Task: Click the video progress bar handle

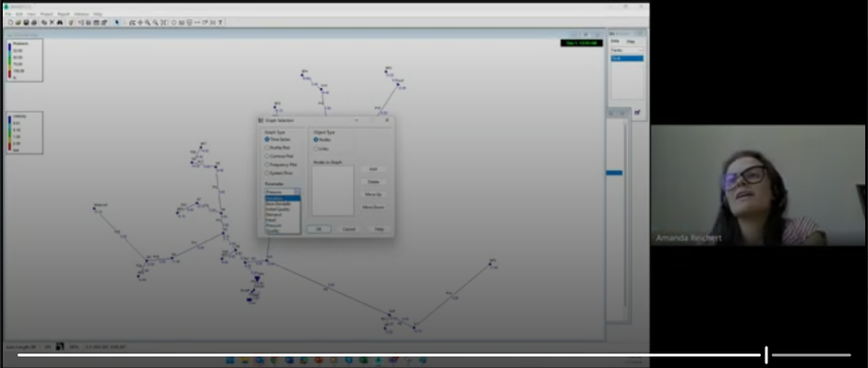Action: click(x=766, y=355)
